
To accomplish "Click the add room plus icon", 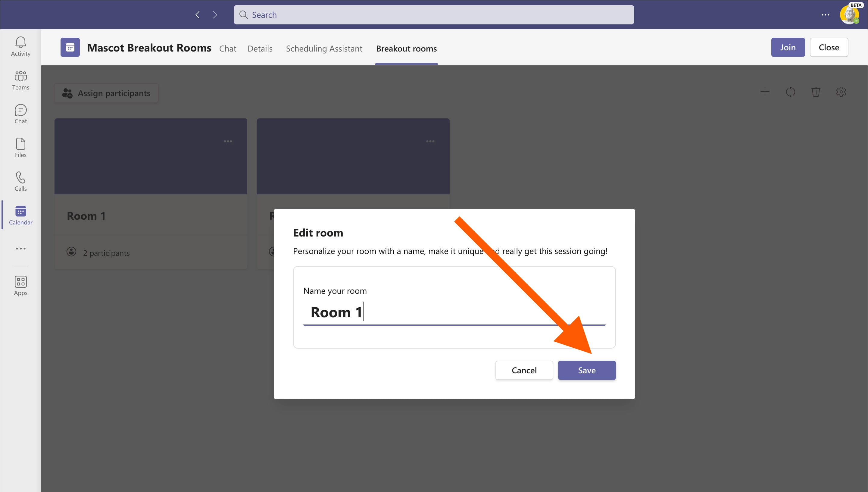I will pyautogui.click(x=765, y=92).
